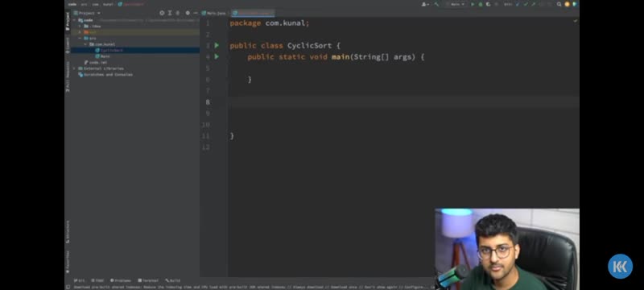Start debugging with the bug icon
The height and width of the screenshot is (290, 644).
(481, 4)
